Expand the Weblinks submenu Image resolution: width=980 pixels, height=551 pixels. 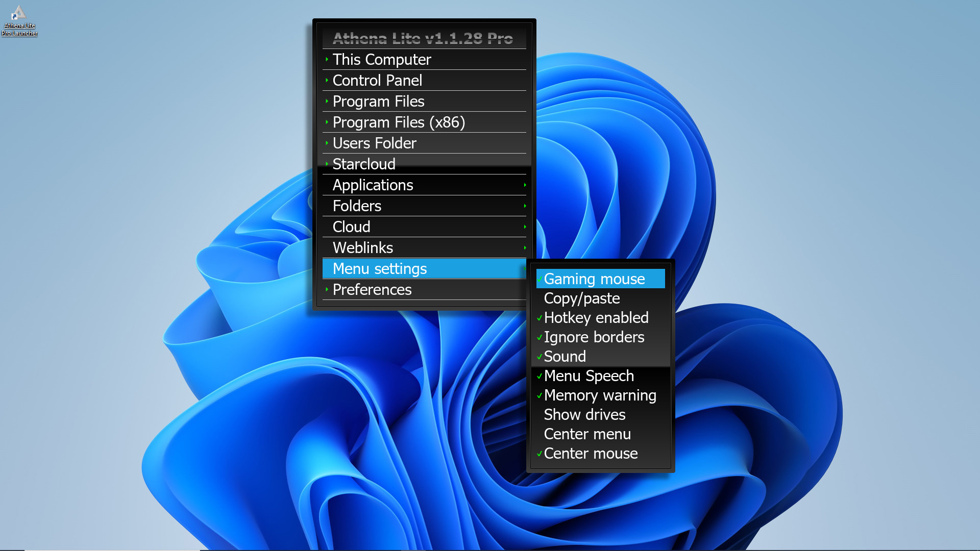point(362,248)
